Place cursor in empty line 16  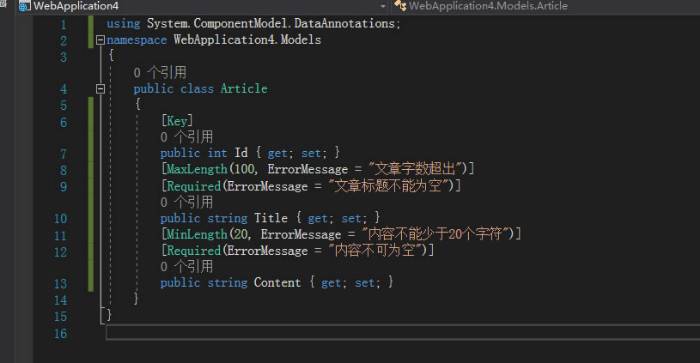coord(402,333)
